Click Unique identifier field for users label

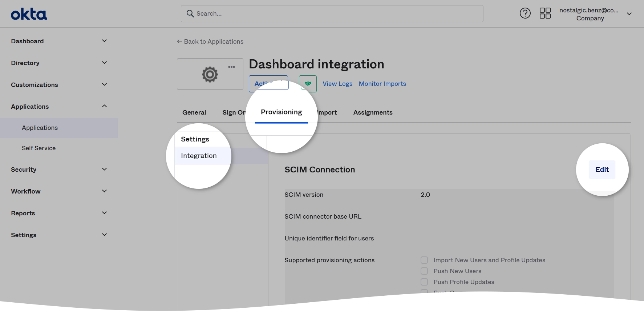[x=329, y=238]
